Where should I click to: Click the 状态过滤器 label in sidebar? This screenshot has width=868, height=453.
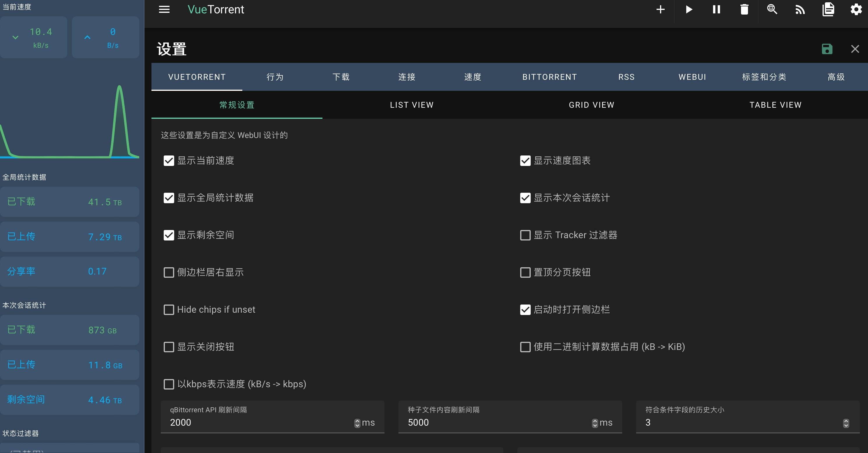click(21, 433)
